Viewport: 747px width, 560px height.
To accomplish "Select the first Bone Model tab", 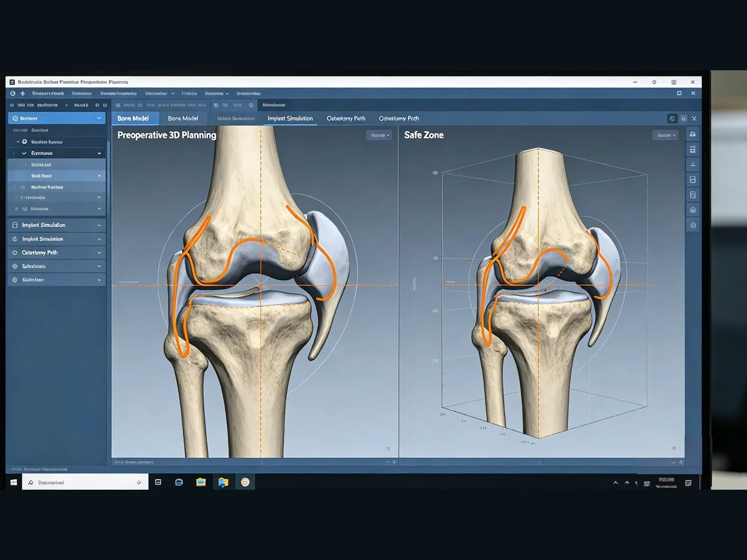I will (133, 118).
